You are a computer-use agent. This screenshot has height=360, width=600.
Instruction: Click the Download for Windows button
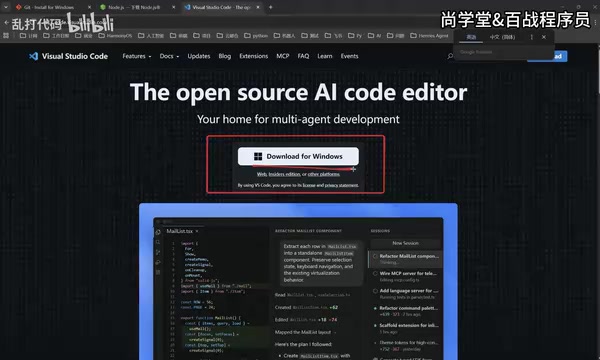point(298,156)
